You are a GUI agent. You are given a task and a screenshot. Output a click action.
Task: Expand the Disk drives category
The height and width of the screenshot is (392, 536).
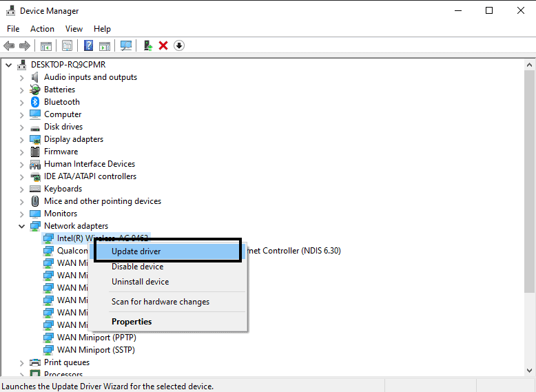point(22,127)
